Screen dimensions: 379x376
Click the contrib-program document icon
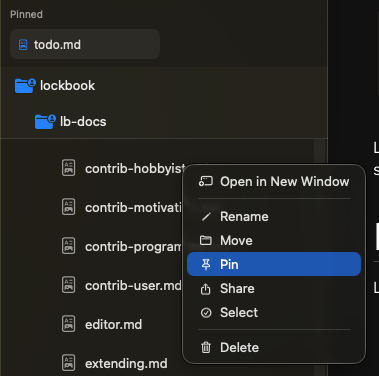[x=68, y=246]
